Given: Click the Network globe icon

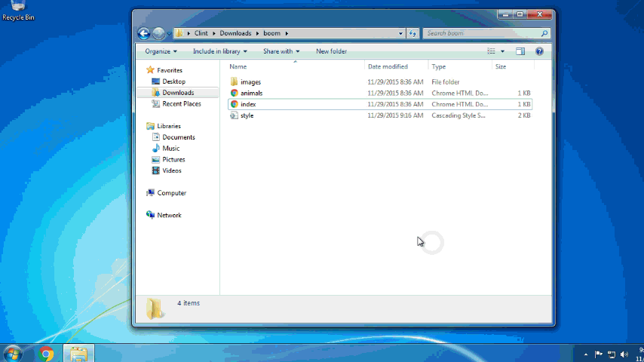Looking at the screenshot, I should pos(150,215).
